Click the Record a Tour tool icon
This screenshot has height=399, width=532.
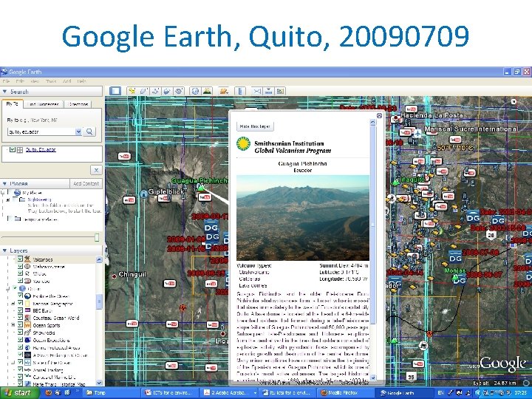(x=179, y=91)
